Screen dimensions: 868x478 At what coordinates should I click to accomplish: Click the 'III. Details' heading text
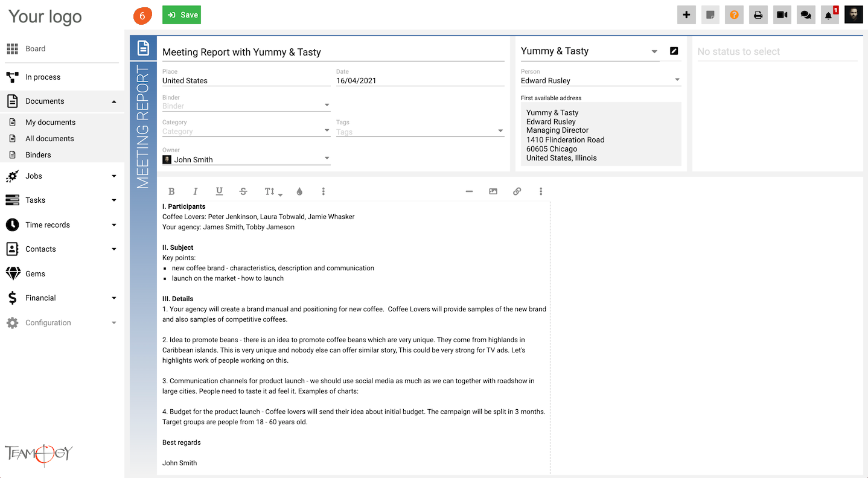click(178, 299)
